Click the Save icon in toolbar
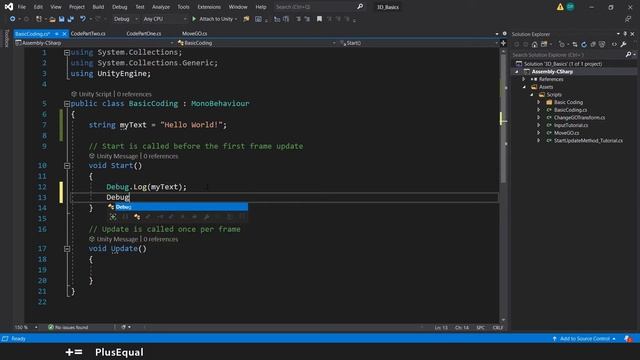The height and width of the screenshot is (360, 640). (62, 19)
